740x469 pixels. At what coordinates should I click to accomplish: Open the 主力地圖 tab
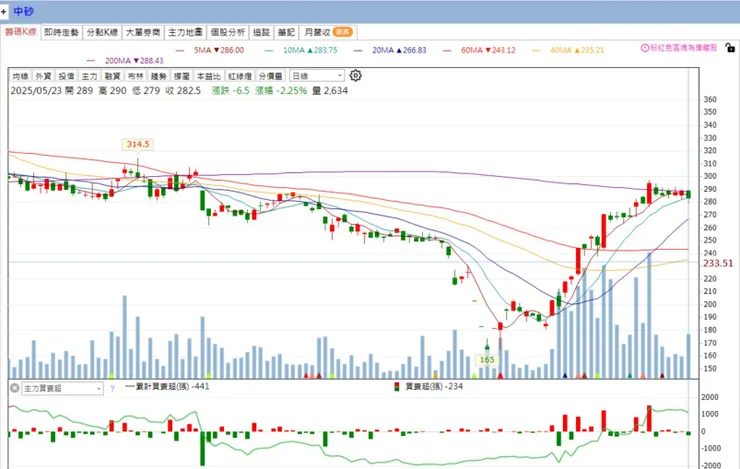tap(185, 32)
